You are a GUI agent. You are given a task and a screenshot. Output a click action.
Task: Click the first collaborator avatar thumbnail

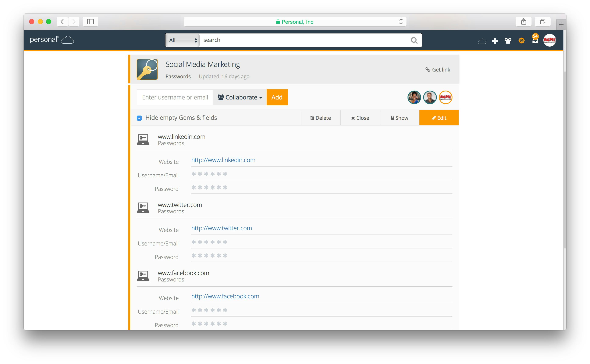click(414, 97)
